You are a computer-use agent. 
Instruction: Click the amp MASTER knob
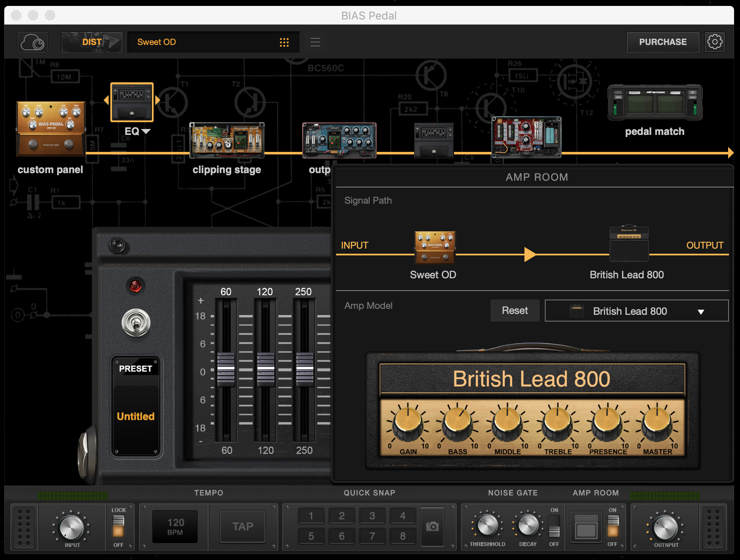[657, 422]
